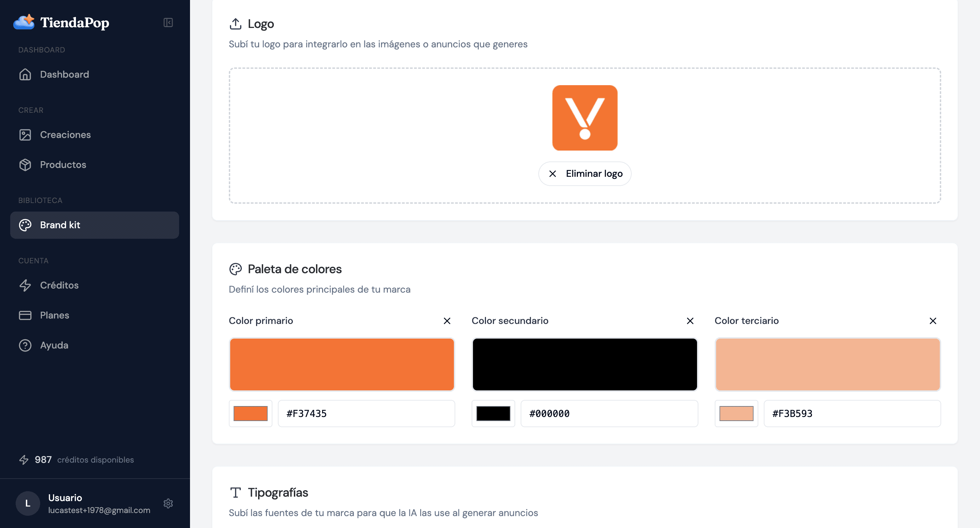
Task: Open the Planes page
Action: 54,315
